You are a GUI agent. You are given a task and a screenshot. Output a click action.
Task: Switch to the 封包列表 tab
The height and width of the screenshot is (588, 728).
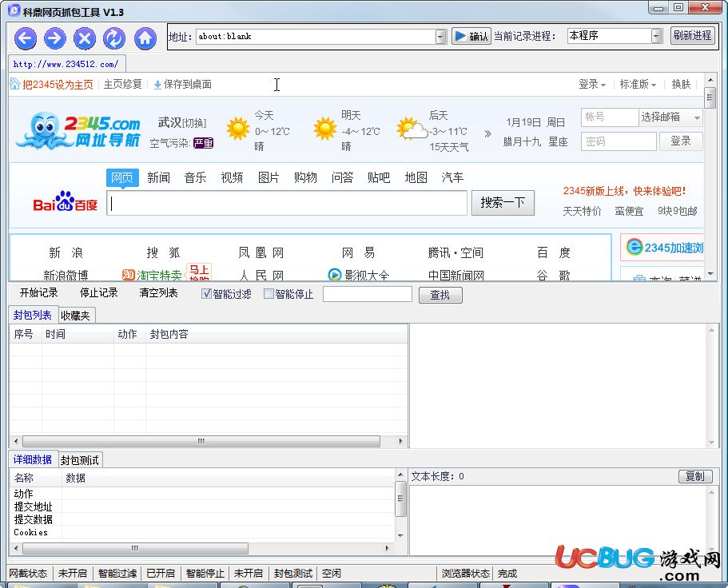33,315
